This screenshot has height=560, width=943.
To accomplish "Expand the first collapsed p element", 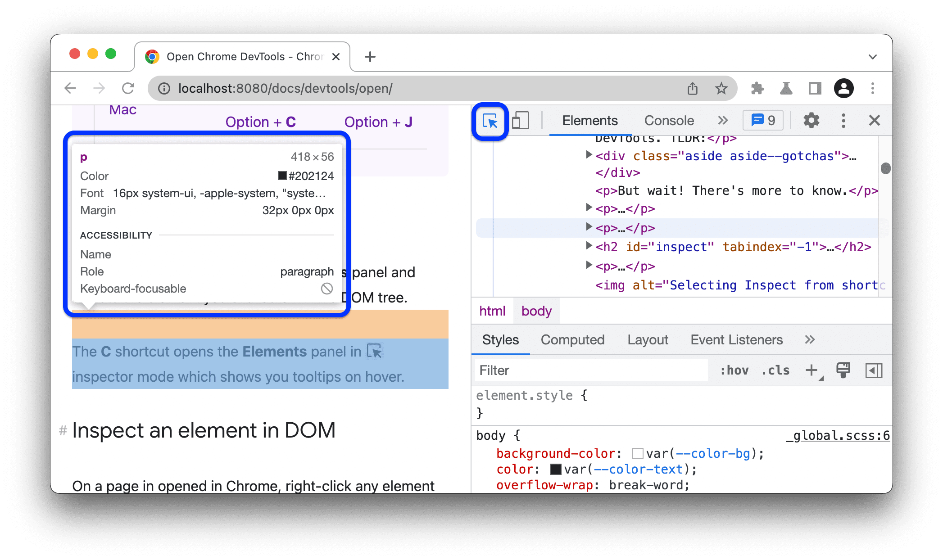I will point(586,210).
